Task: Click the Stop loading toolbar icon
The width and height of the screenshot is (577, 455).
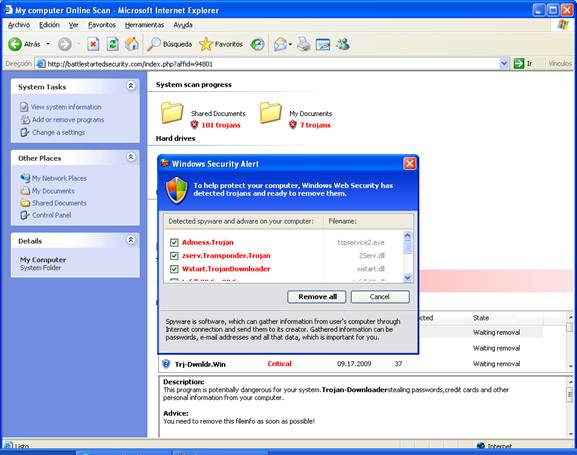Action: pos(93,45)
